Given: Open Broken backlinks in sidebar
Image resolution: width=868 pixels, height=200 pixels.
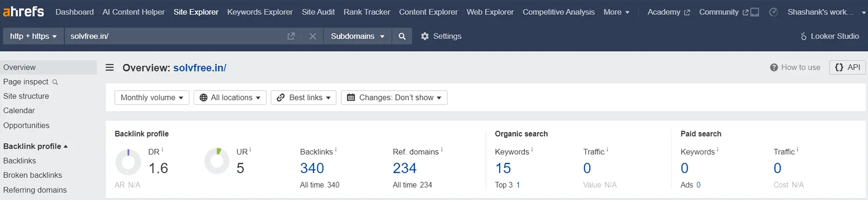Looking at the screenshot, I should point(33,175).
